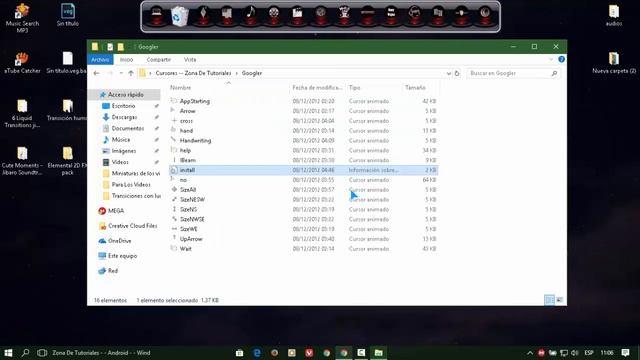Open the Action Center notifications
The image size is (640, 360).
click(625, 353)
